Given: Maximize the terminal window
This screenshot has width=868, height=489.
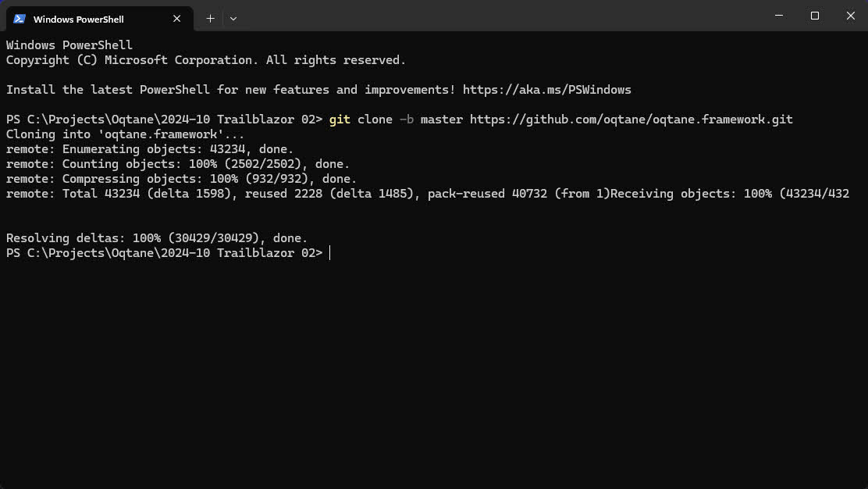Looking at the screenshot, I should coord(814,16).
